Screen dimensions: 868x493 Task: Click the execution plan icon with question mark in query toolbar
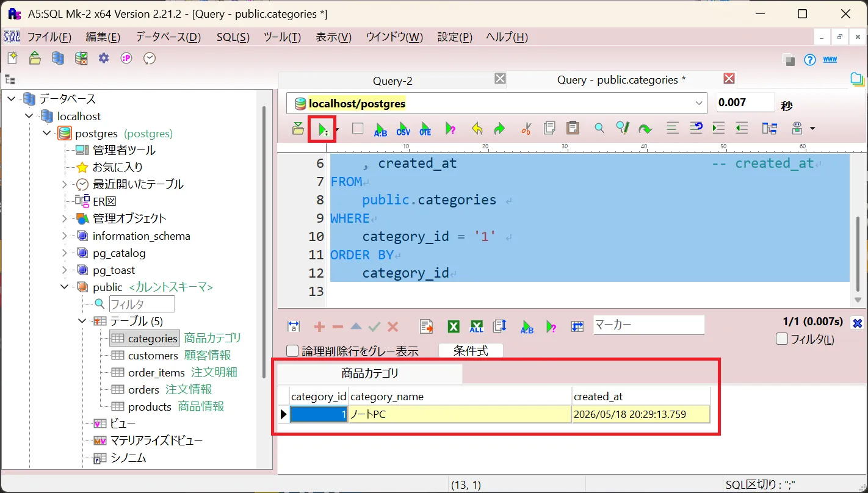[x=450, y=129]
